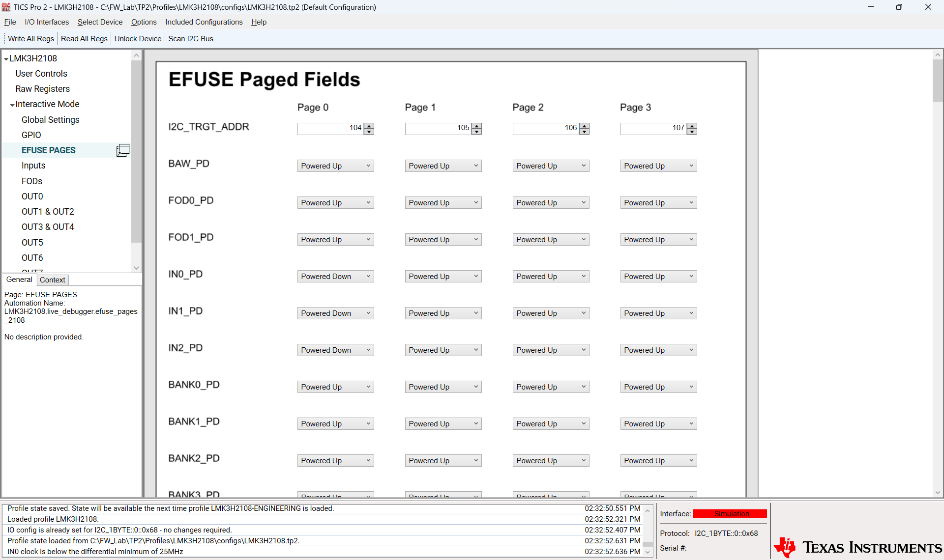Click the TICS Pro icon in the title bar
The height and width of the screenshot is (560, 944).
[x=6, y=7]
